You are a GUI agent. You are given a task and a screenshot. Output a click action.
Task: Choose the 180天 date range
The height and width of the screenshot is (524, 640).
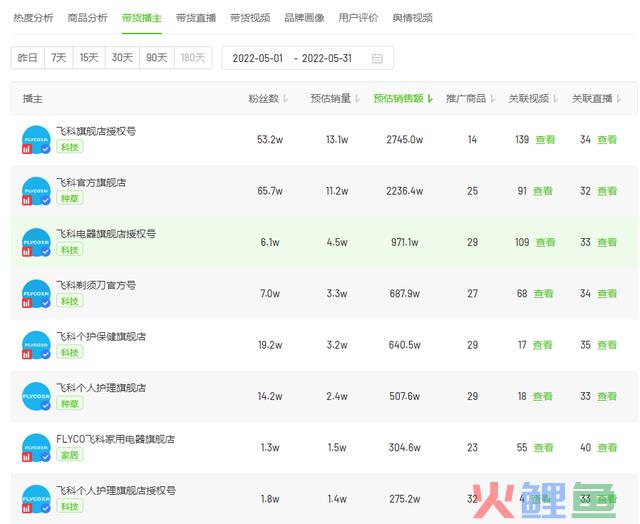coord(193,58)
